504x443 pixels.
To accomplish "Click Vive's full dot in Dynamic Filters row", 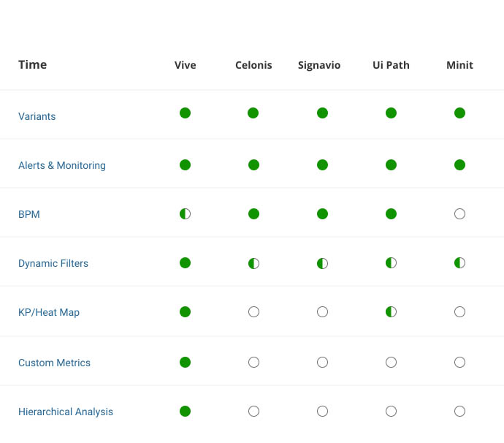I will [x=185, y=263].
